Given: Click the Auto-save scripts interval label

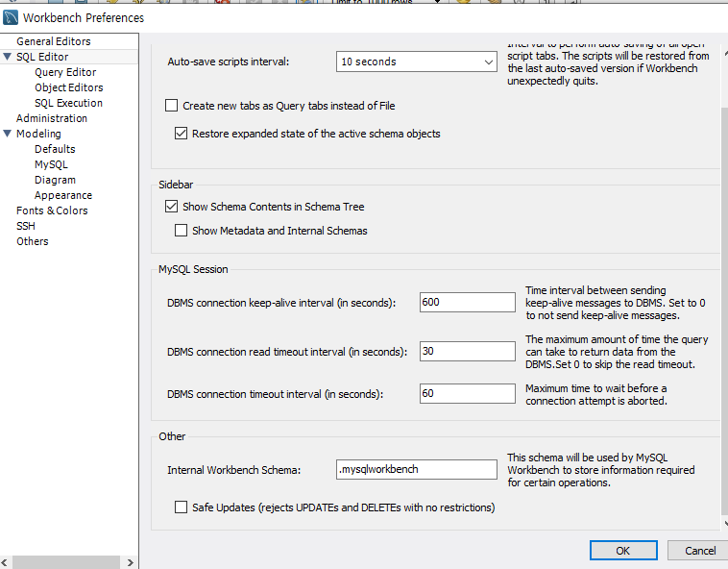Looking at the screenshot, I should coord(228,62).
